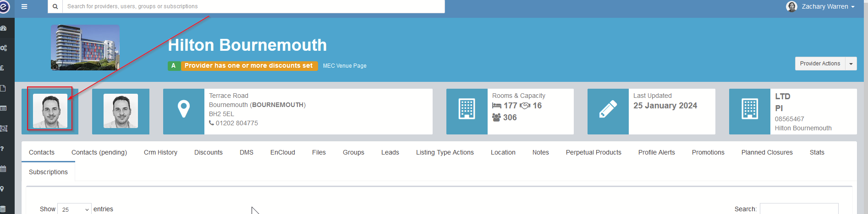Viewport: 868px width, 214px height.
Task: Open the EnCloud tab
Action: click(x=283, y=152)
